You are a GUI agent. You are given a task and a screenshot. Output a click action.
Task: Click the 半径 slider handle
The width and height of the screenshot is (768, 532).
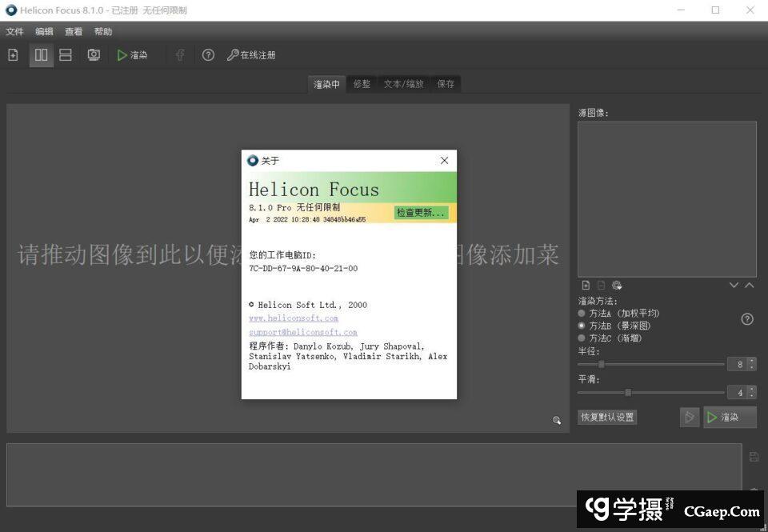pos(601,365)
